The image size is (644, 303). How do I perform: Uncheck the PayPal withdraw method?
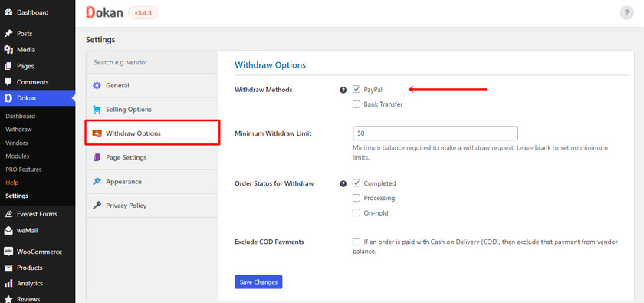click(x=356, y=89)
